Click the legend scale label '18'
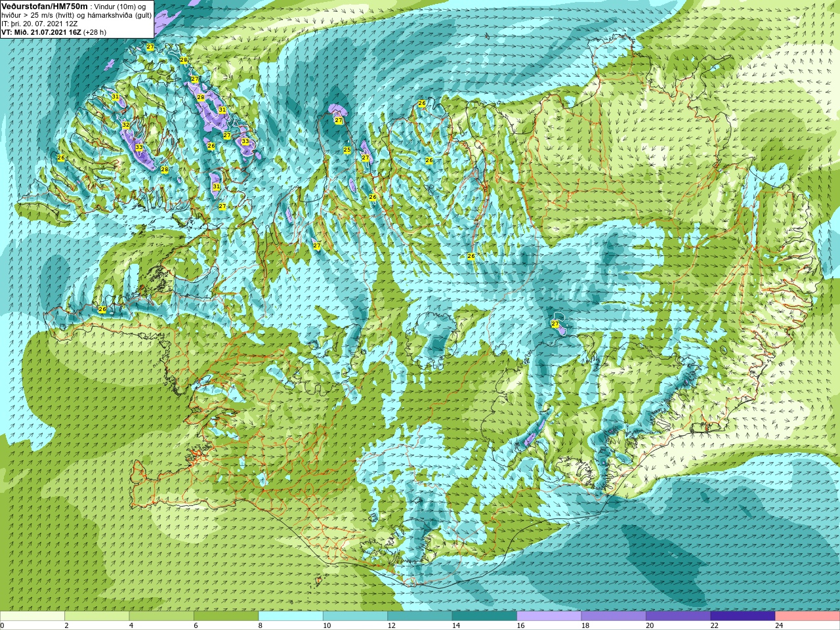 point(585,626)
